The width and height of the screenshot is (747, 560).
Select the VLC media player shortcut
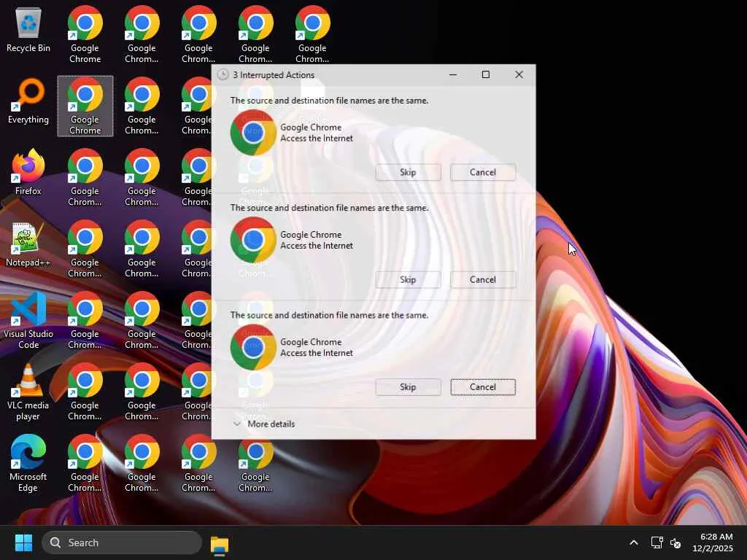pyautogui.click(x=28, y=392)
